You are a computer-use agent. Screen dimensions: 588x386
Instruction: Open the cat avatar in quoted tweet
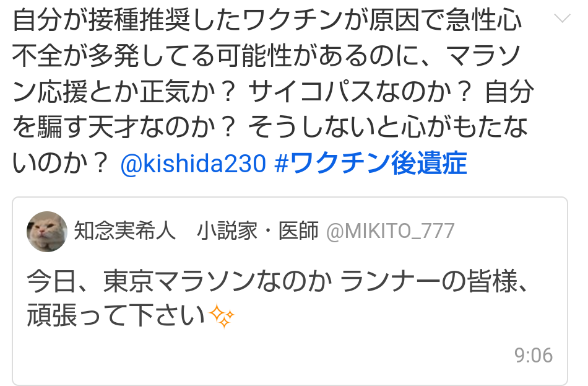pos(47,231)
